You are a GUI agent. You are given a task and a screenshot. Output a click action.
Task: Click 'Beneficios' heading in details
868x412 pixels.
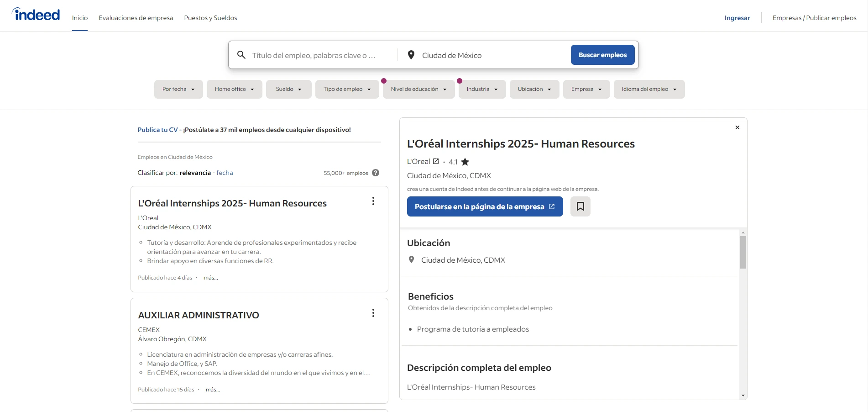tap(431, 296)
